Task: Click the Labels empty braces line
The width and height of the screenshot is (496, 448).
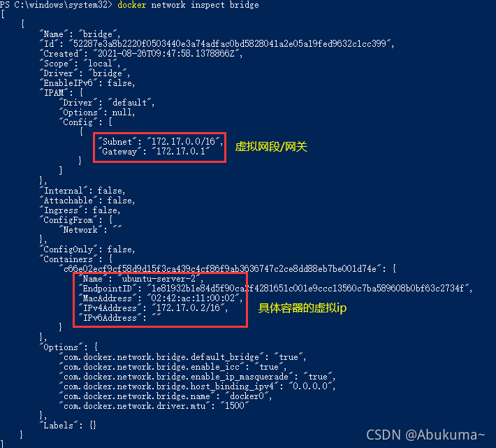Action: [68, 425]
